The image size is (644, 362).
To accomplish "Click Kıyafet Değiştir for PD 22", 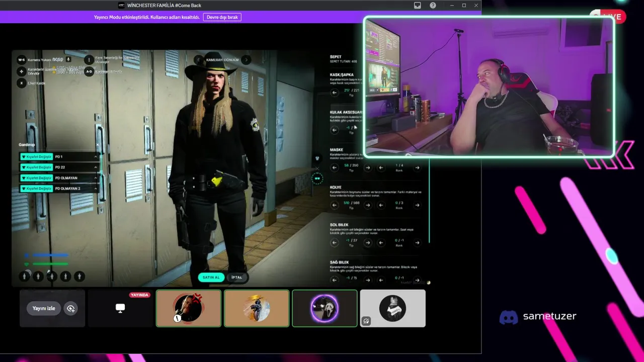I will tap(36, 167).
